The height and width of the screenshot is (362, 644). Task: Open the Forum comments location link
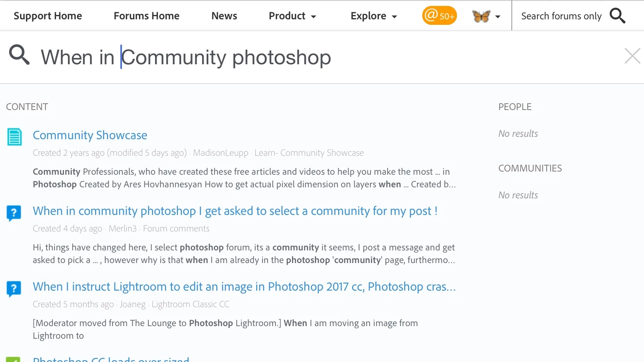tap(176, 229)
